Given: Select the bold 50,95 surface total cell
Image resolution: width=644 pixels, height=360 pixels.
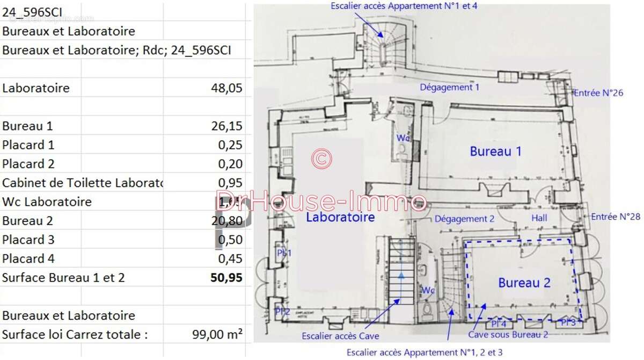Looking at the screenshot, I should (226, 278).
